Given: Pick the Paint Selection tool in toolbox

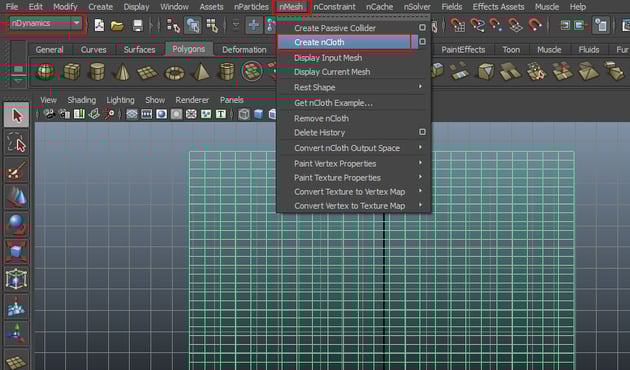Looking at the screenshot, I should [x=16, y=170].
